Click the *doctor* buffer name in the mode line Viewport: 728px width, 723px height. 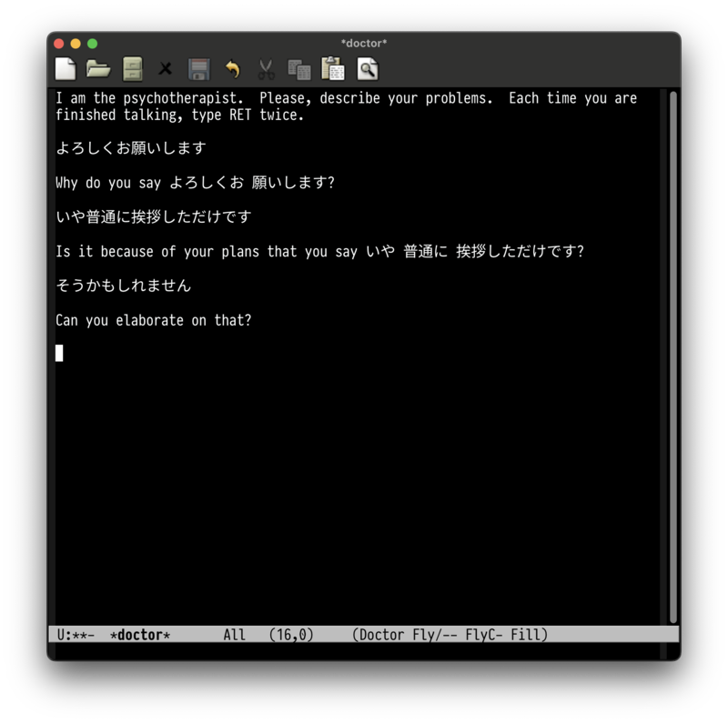coord(140,635)
